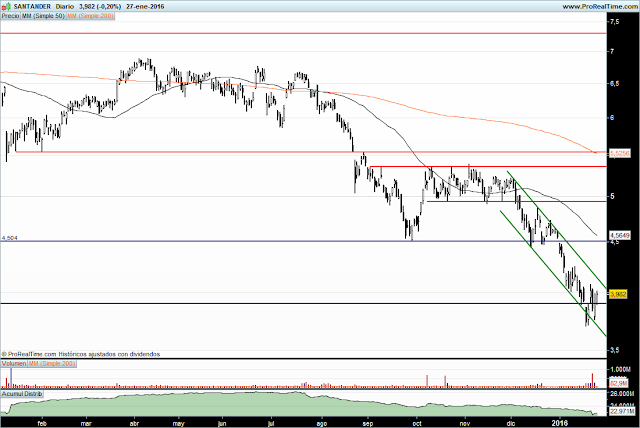Click the 5,5256 price tag on axis
This screenshot has width=640, height=428.
pos(619,153)
